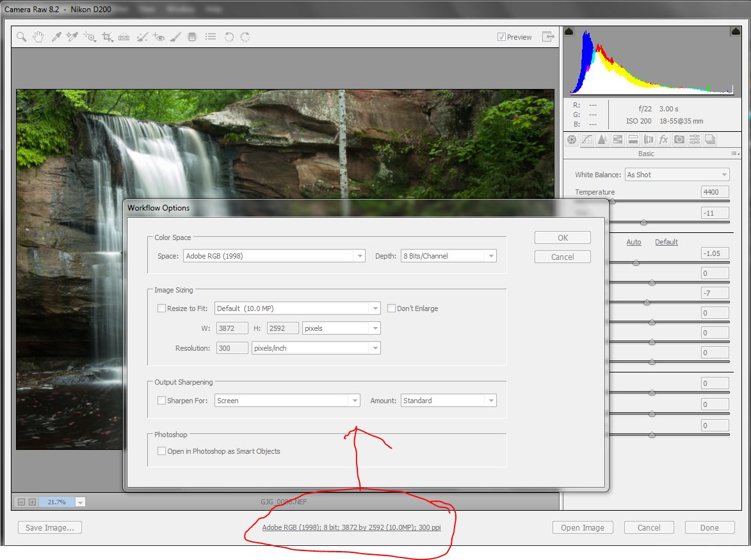751x560 pixels.
Task: Click the Temperature slider handle
Action: coord(612,201)
